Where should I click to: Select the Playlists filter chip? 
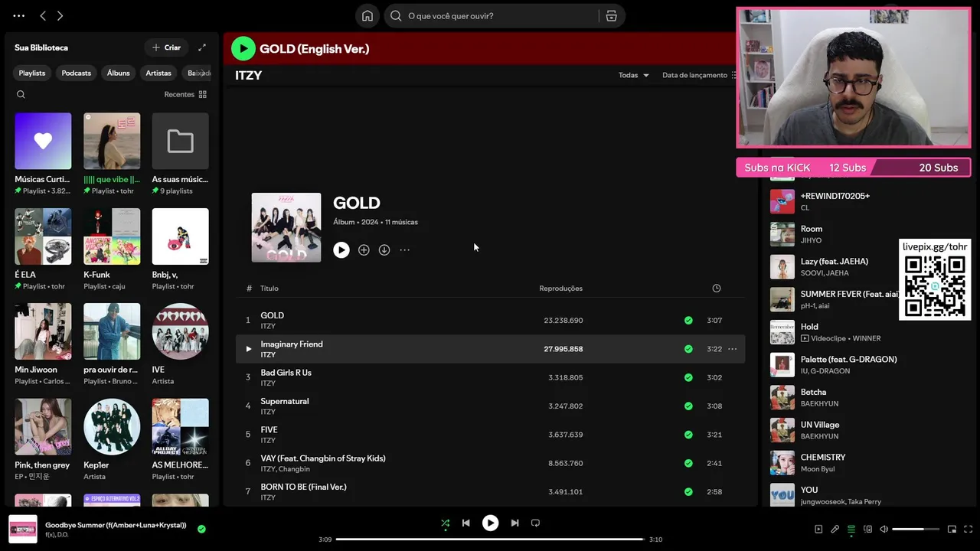click(x=32, y=73)
